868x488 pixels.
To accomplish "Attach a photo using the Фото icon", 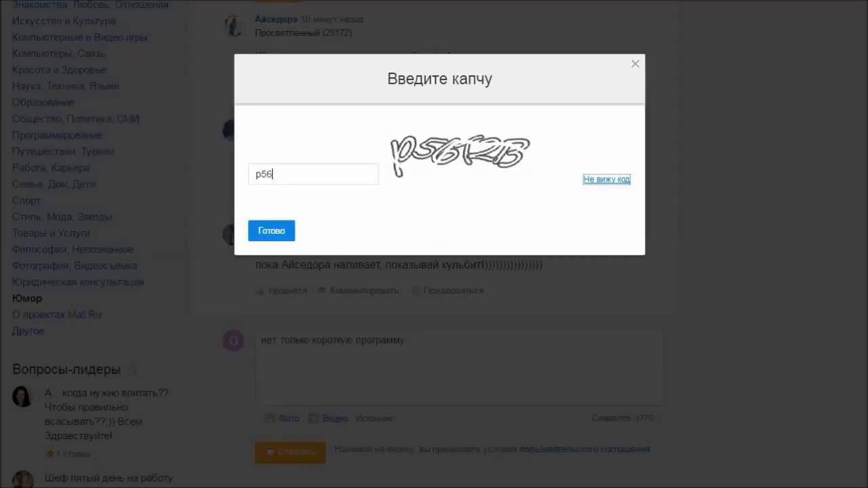I will (x=269, y=418).
